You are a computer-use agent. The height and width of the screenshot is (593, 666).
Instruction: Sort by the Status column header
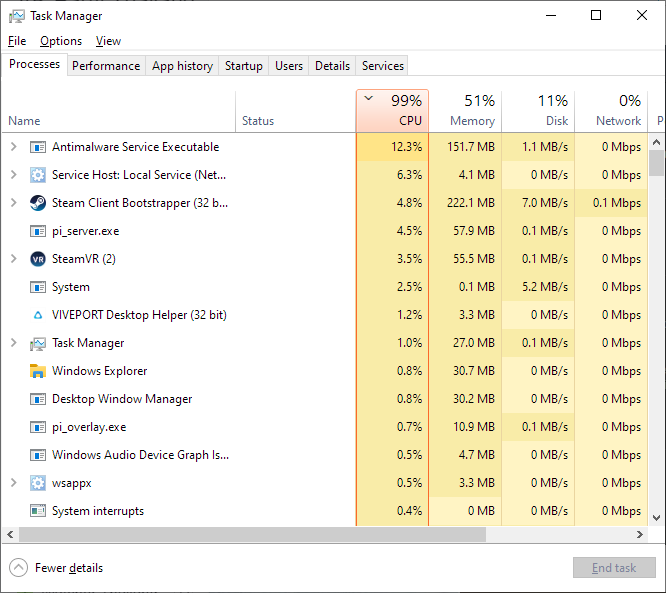pos(296,111)
